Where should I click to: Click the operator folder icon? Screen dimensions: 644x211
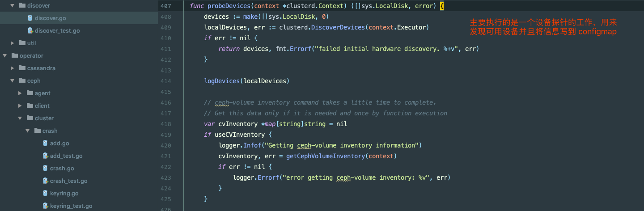(x=14, y=56)
